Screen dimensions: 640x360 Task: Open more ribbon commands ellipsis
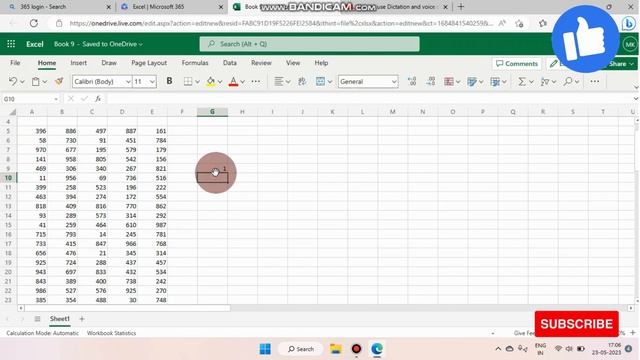click(x=595, y=82)
